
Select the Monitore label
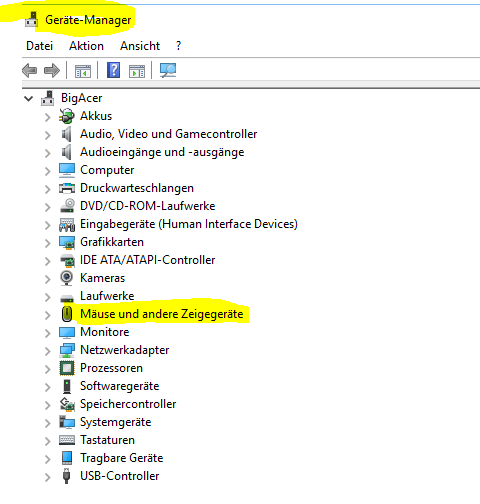coord(105,332)
